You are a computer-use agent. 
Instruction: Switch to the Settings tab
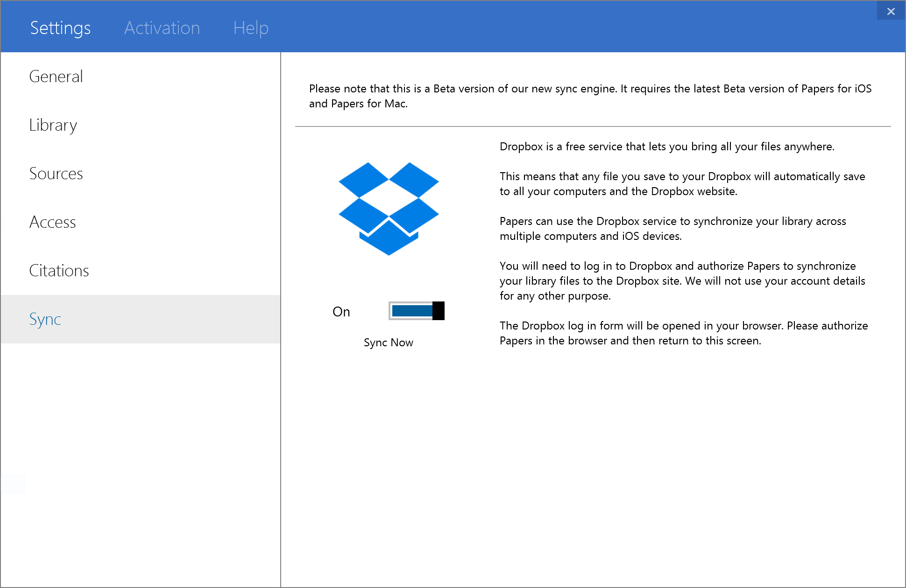click(60, 28)
